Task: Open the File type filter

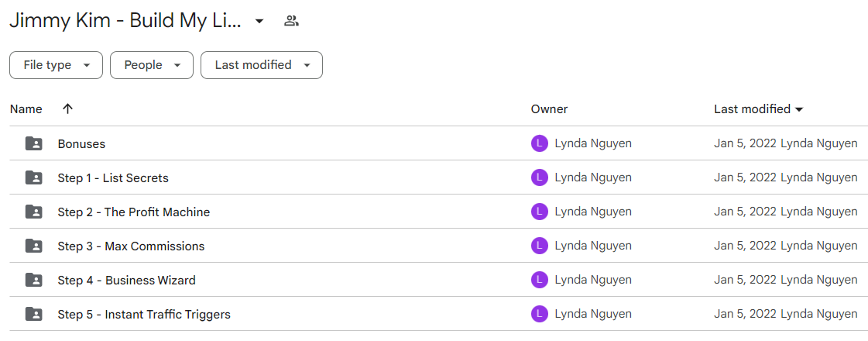Action: click(x=56, y=65)
